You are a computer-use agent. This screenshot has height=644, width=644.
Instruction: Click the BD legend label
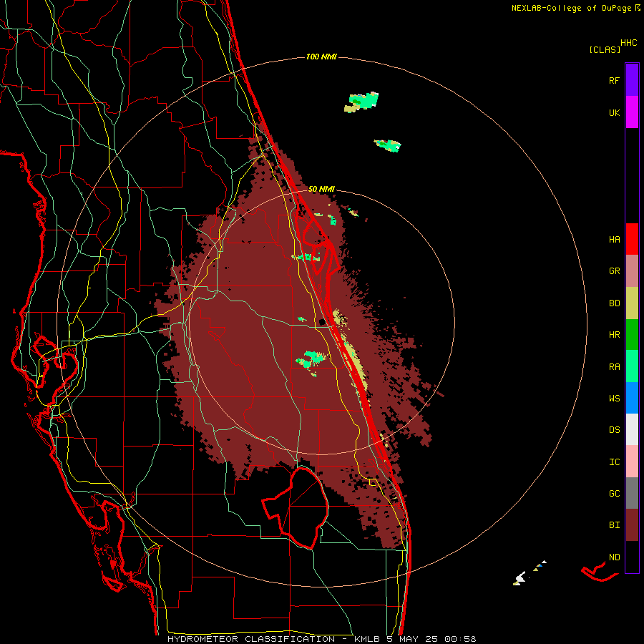click(x=614, y=303)
